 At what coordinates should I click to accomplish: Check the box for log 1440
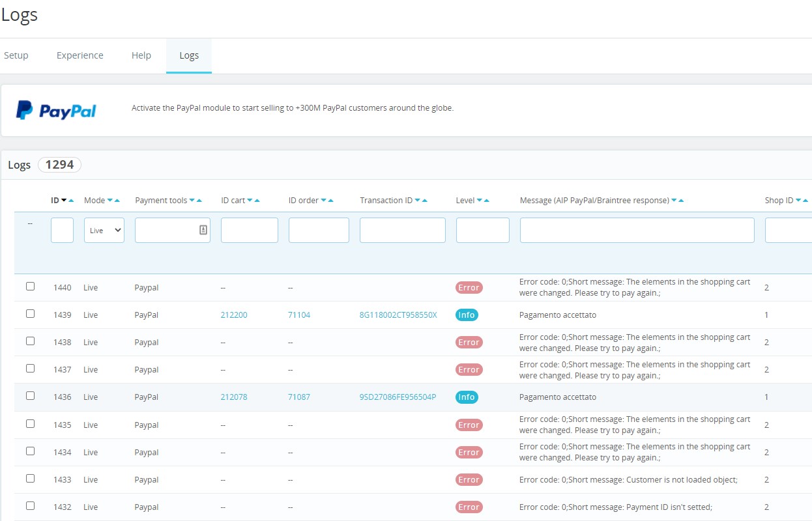[30, 287]
